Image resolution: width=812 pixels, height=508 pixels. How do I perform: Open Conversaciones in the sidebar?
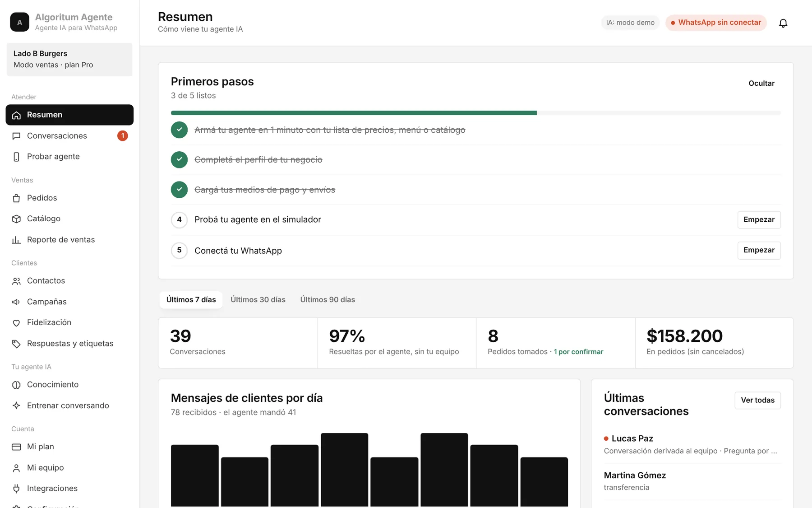[69, 136]
